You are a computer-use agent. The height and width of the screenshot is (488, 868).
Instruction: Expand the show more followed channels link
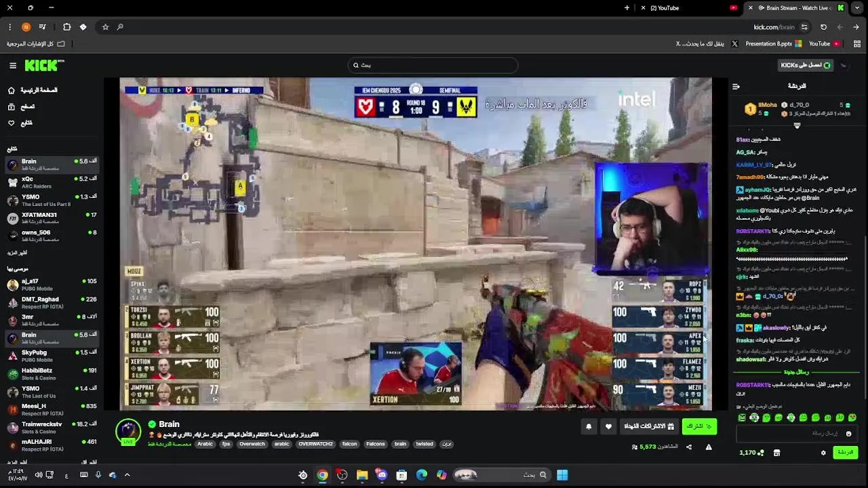click(x=17, y=253)
